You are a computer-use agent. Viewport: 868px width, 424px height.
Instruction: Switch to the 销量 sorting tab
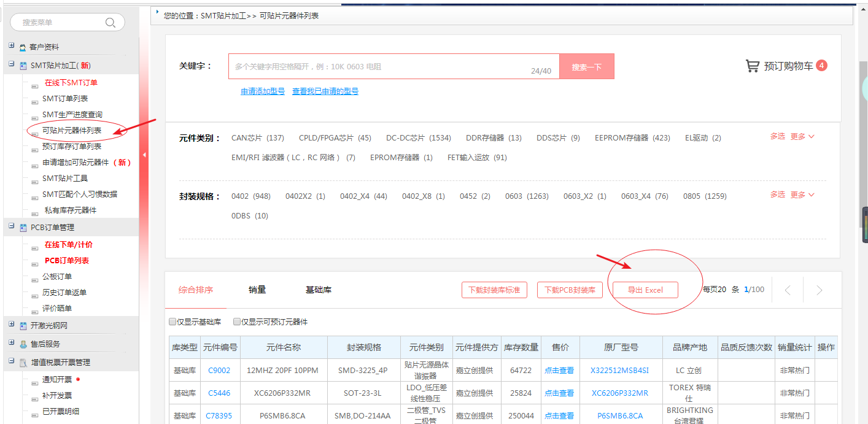(x=257, y=290)
